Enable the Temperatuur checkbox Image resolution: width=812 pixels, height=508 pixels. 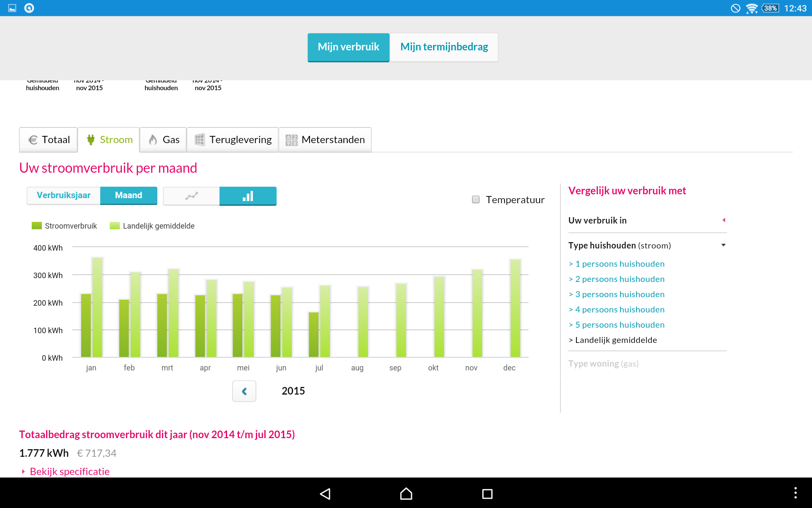pyautogui.click(x=476, y=199)
